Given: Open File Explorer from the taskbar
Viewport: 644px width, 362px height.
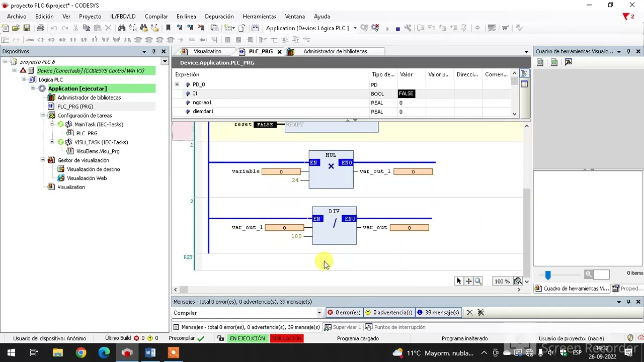Looking at the screenshot, I should coord(57,352).
